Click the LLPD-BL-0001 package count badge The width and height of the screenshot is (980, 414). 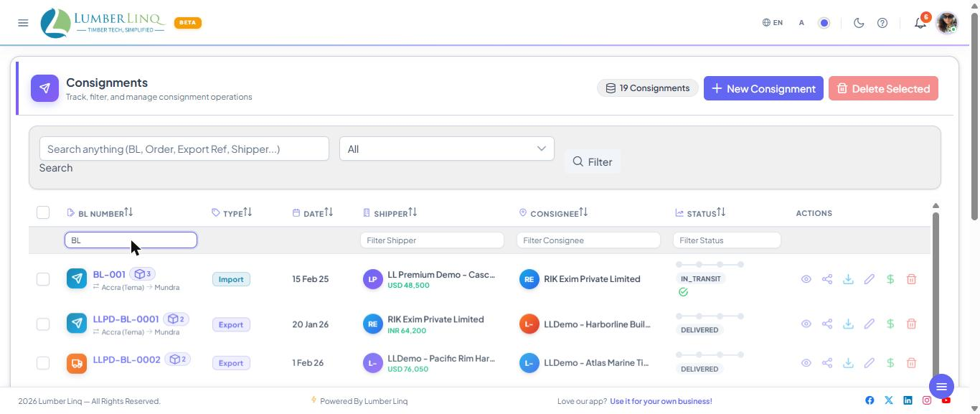coord(176,319)
